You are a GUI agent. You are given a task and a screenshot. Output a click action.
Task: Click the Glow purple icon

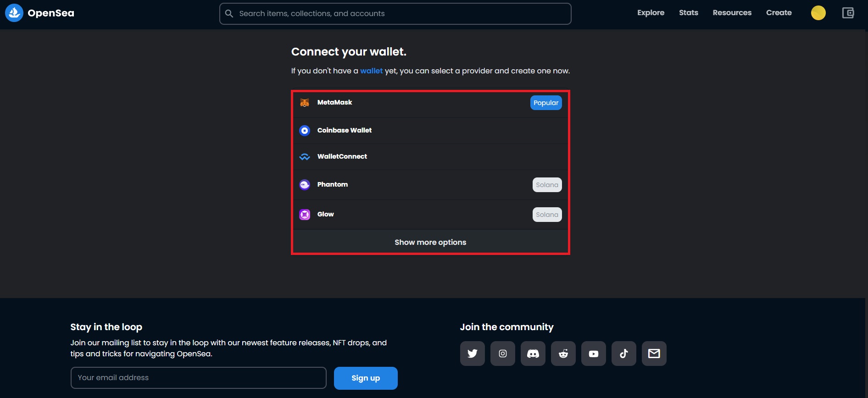(x=305, y=215)
